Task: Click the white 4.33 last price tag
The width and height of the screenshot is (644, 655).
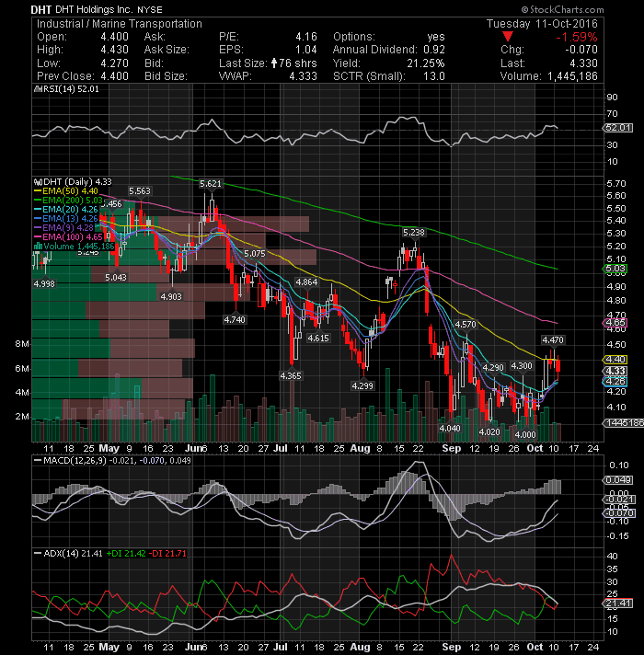Action: coord(615,371)
